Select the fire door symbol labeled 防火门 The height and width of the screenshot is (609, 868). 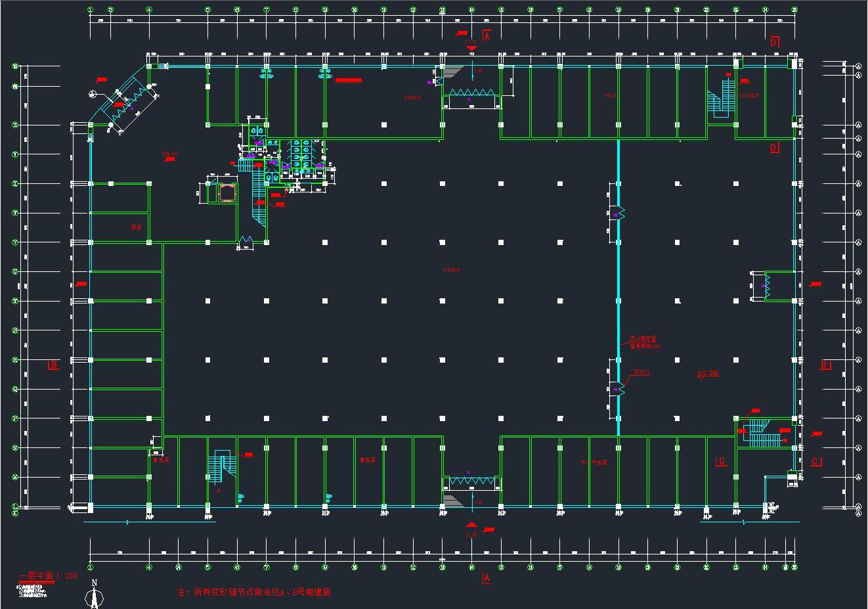(617, 388)
